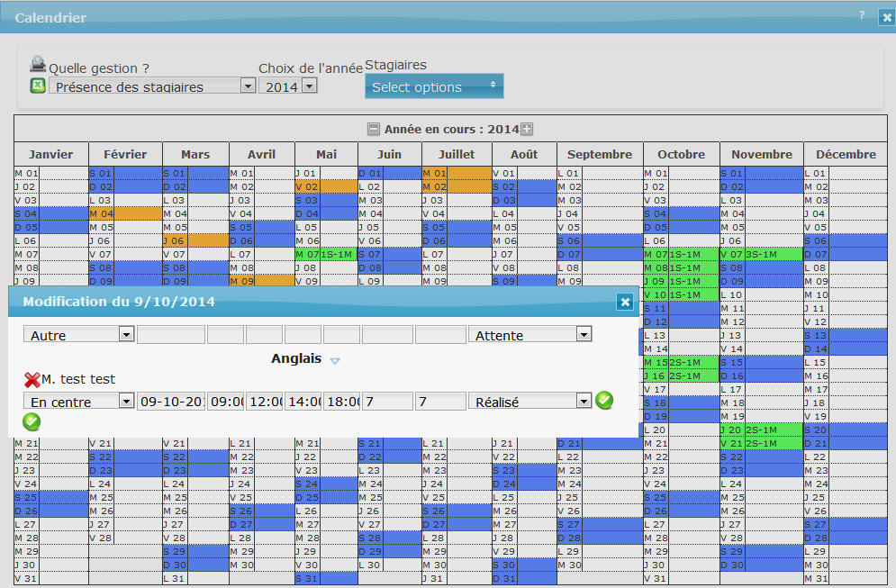Select green J 16 2S-1M cell in Octobre

coord(681,376)
